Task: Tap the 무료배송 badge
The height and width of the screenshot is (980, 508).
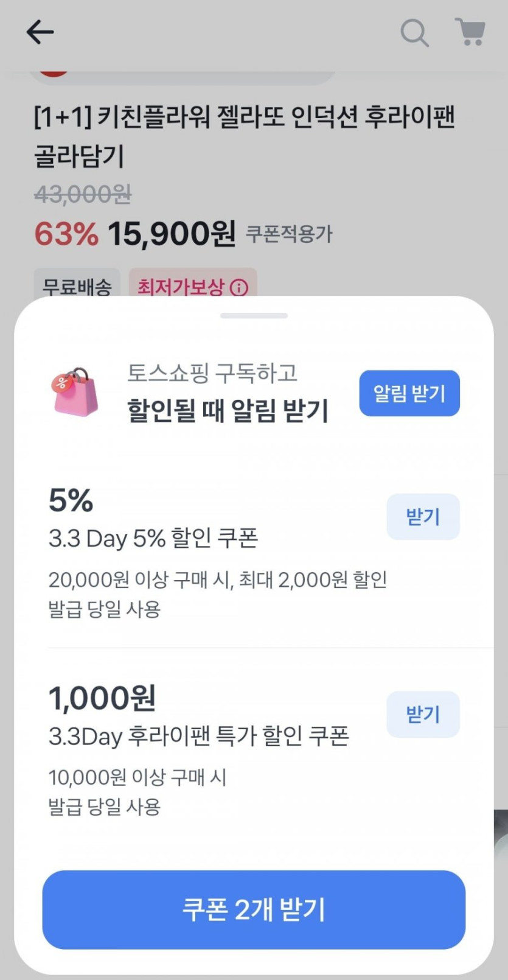Action: coord(77,287)
